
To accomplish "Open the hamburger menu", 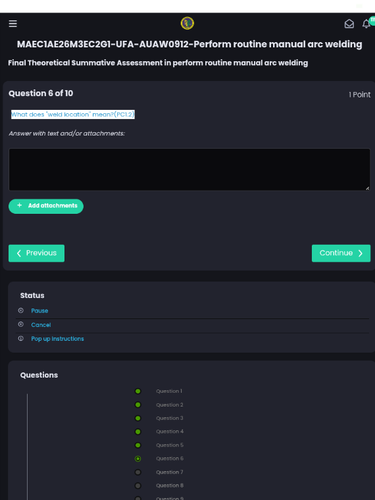I will [13, 24].
